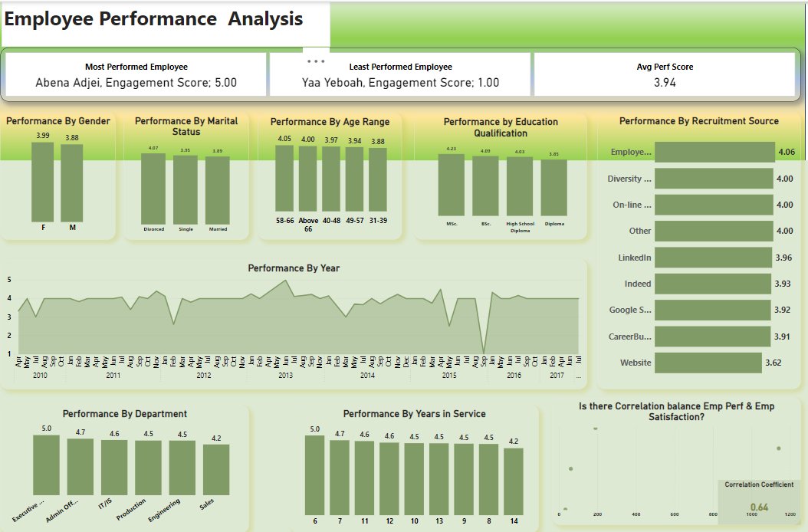The width and height of the screenshot is (808, 532).
Task: Select the F bar in Performance By Gender
Action: 43,182
